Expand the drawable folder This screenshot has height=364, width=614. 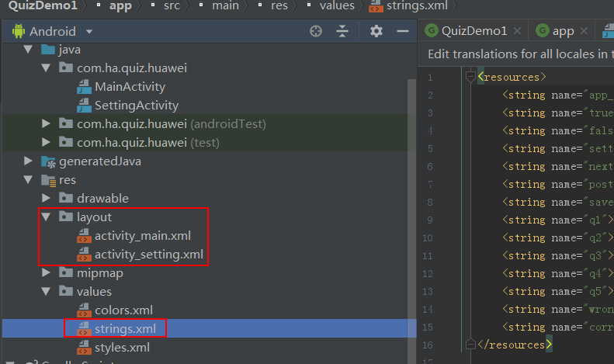(47, 199)
